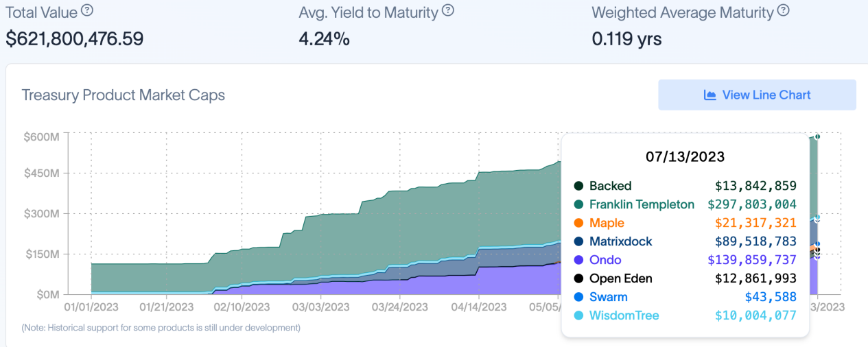Click the 4.24% yield value
Viewport: 868px width, 347px height.
click(x=324, y=39)
